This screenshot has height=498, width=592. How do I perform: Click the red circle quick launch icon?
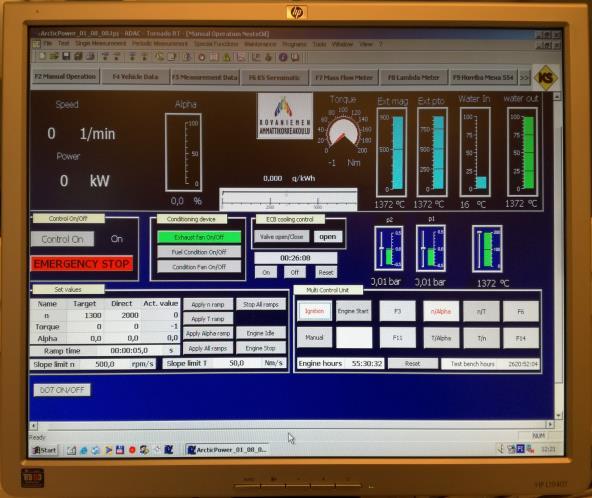[x=132, y=450]
